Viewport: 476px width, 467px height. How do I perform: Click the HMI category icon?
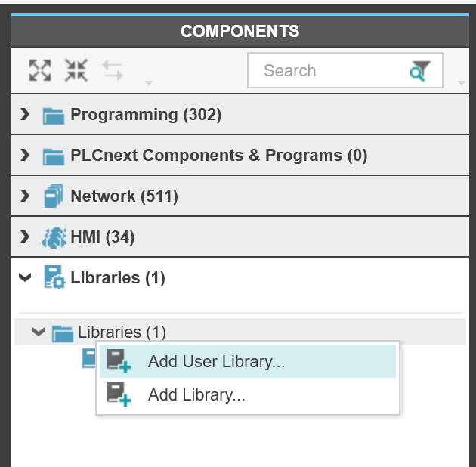click(x=54, y=237)
